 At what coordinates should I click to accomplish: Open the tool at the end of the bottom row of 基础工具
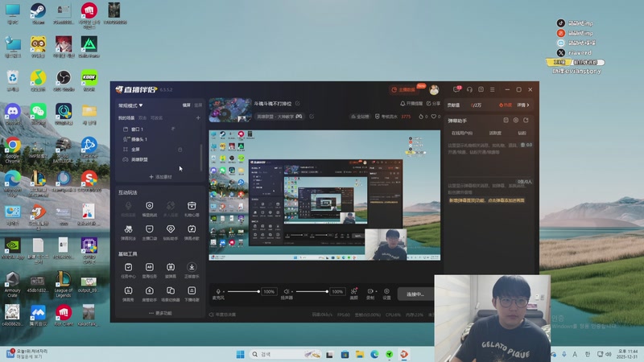tap(192, 294)
